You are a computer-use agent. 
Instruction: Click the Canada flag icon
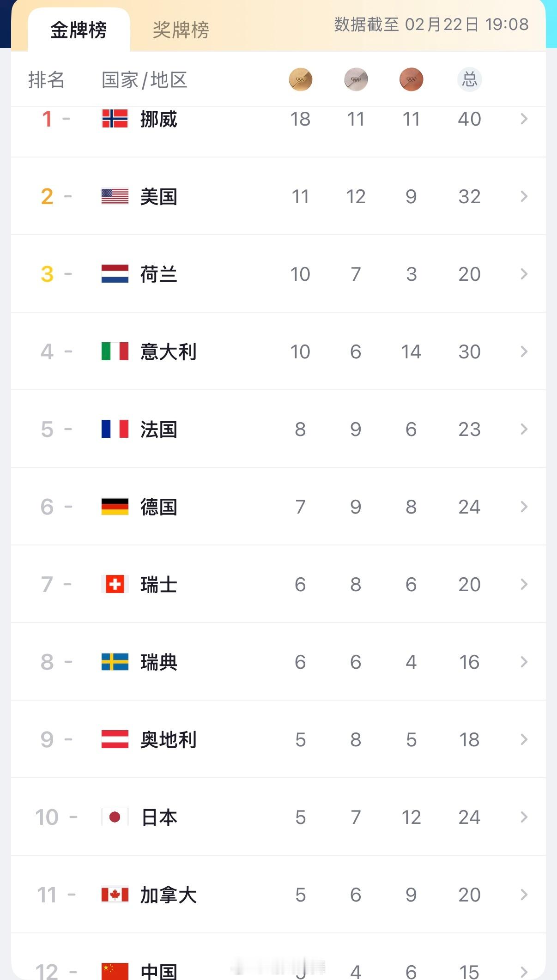click(115, 895)
